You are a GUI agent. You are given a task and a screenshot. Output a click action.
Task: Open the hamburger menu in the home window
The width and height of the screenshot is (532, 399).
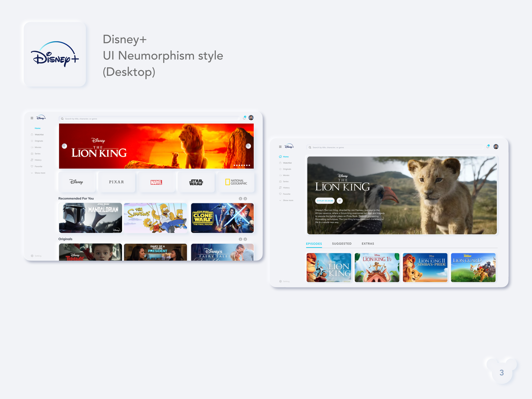32,118
